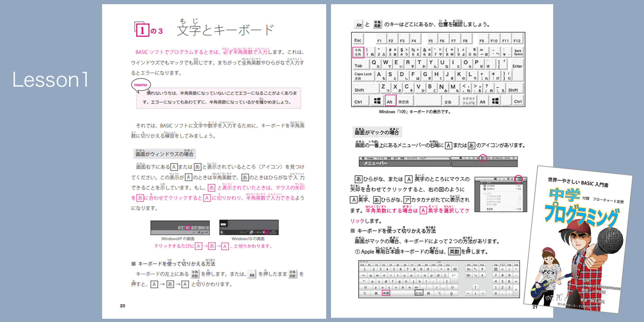Click the highlighted 半角/全角 key in keyboard diagram
This screenshot has width=644, height=322.
point(358,52)
